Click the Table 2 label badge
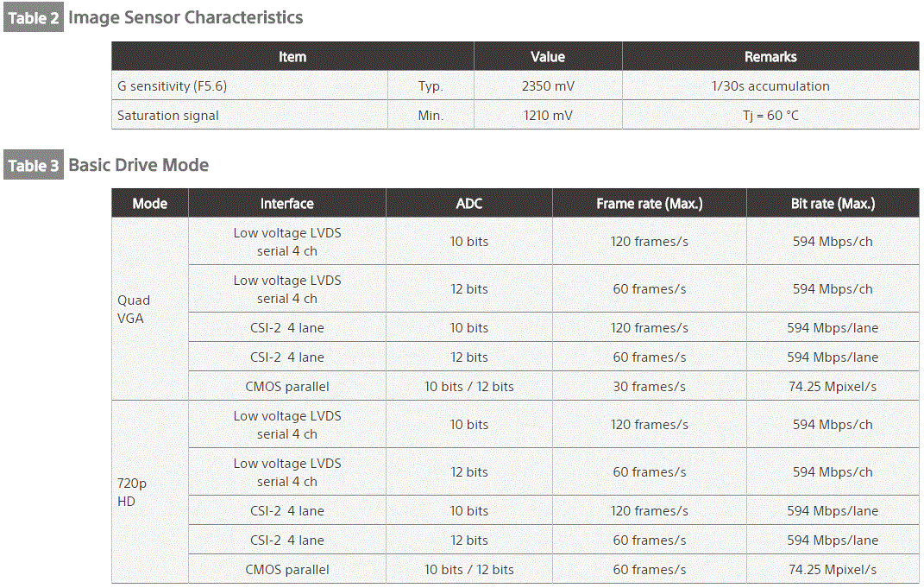This screenshot has width=924, height=588. coord(34,18)
